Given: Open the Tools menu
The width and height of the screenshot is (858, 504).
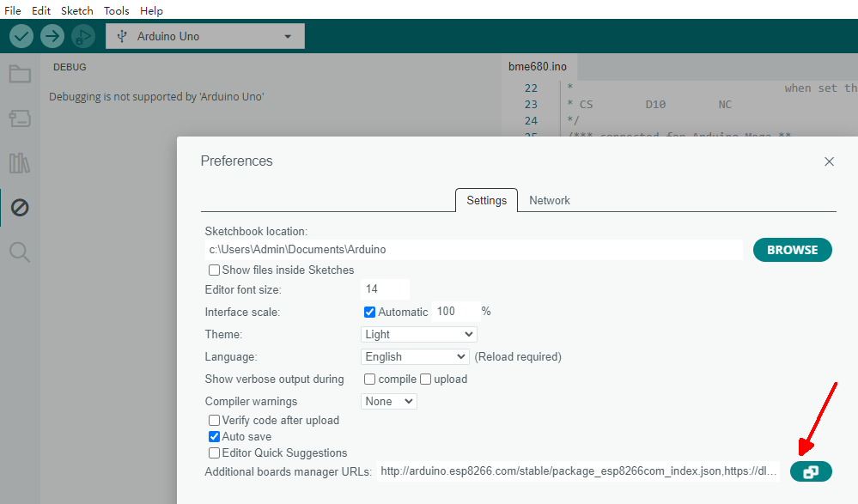Looking at the screenshot, I should tap(117, 10).
